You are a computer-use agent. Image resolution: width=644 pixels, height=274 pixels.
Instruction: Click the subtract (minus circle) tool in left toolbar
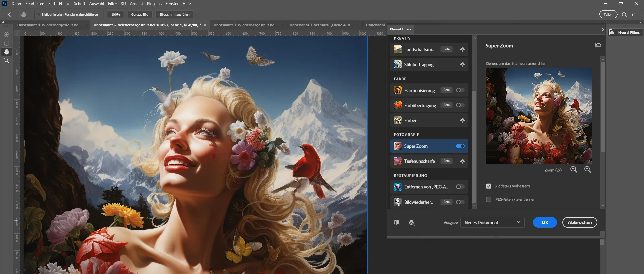coord(6,43)
